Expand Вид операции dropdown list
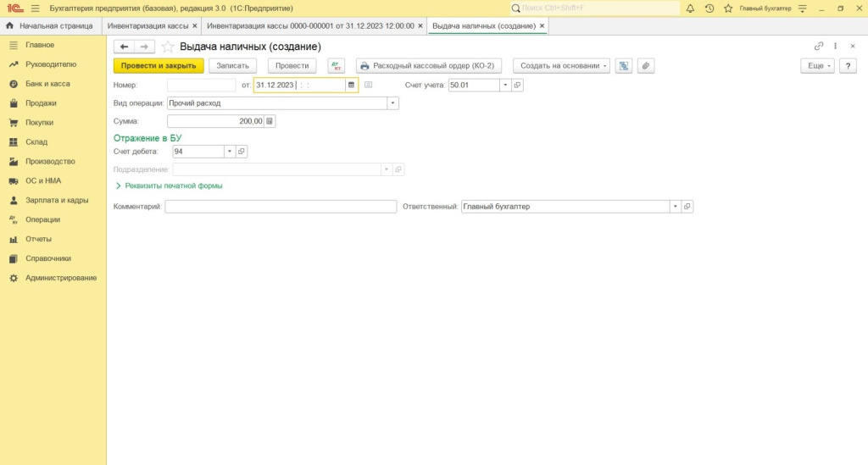Viewport: 868px width, 465px height. click(x=392, y=103)
